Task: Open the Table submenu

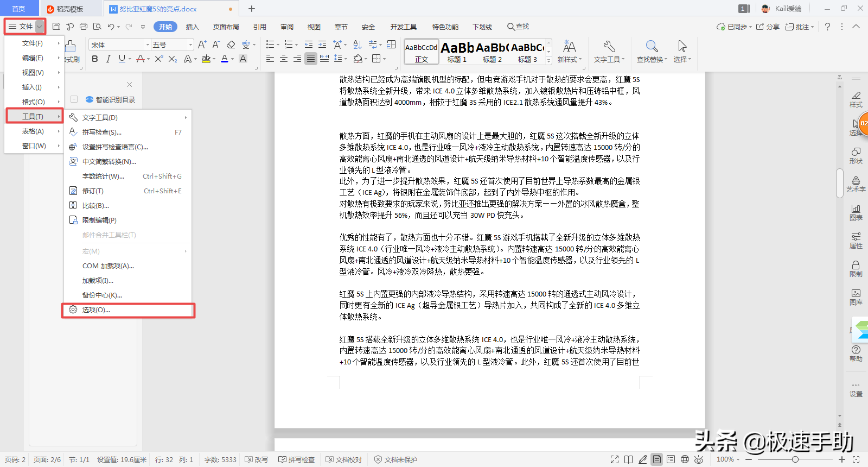Action: click(x=34, y=131)
